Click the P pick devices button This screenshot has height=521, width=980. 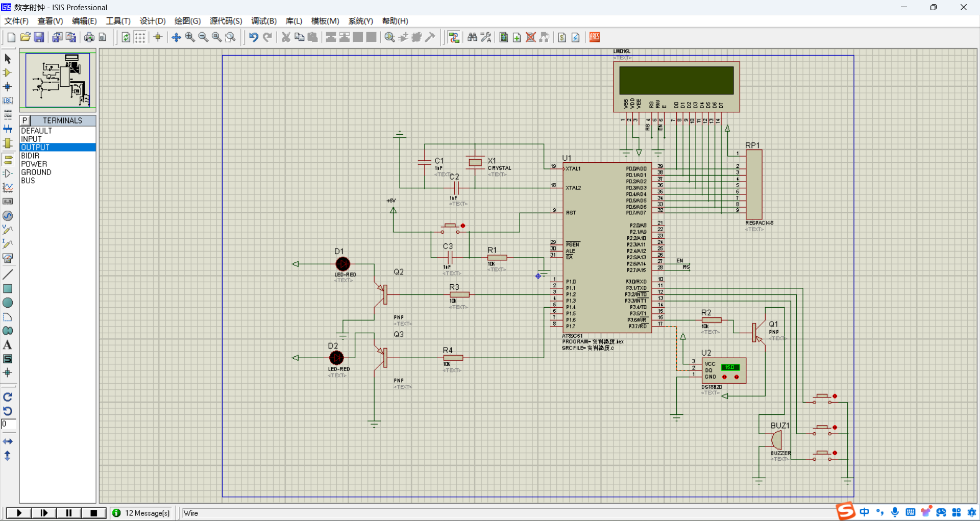pyautogui.click(x=25, y=120)
